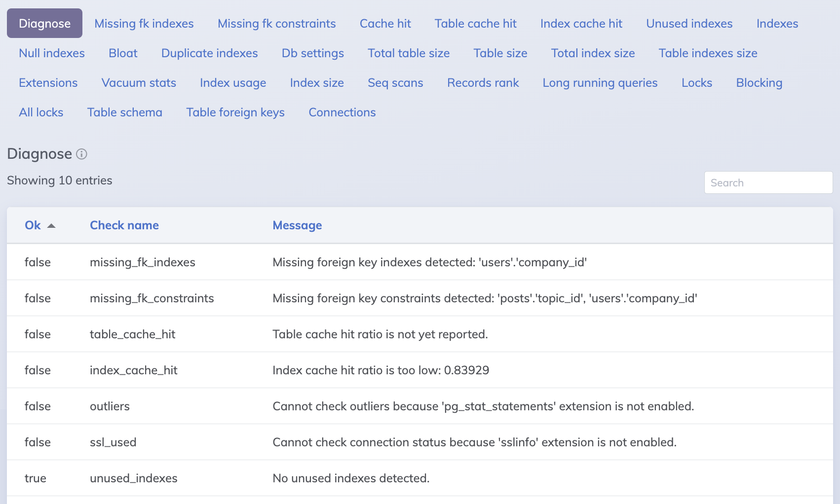Open the Table foreign keys tab
Viewport: 840px width, 504px height.
coord(235,112)
